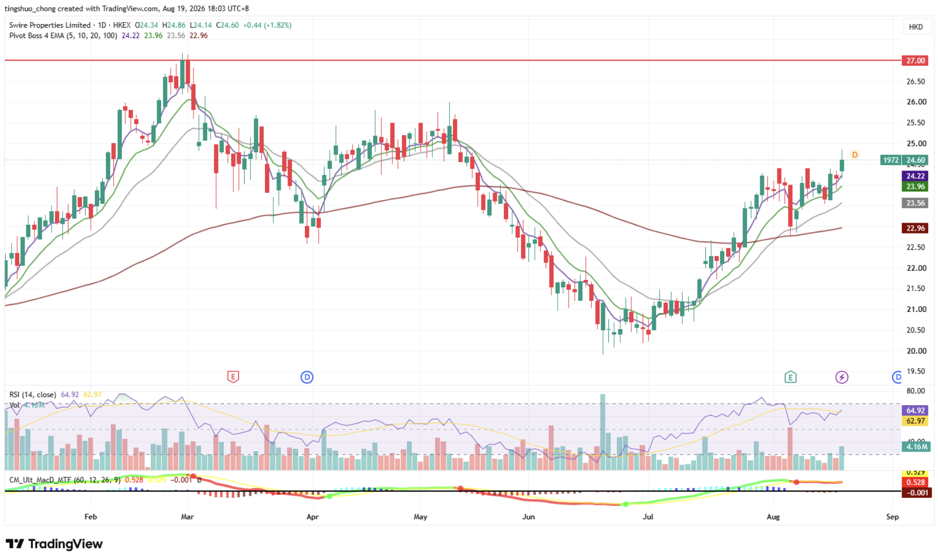Viewport: 938px width, 560px height.
Task: Click the May label on the time axis
Action: [420, 517]
